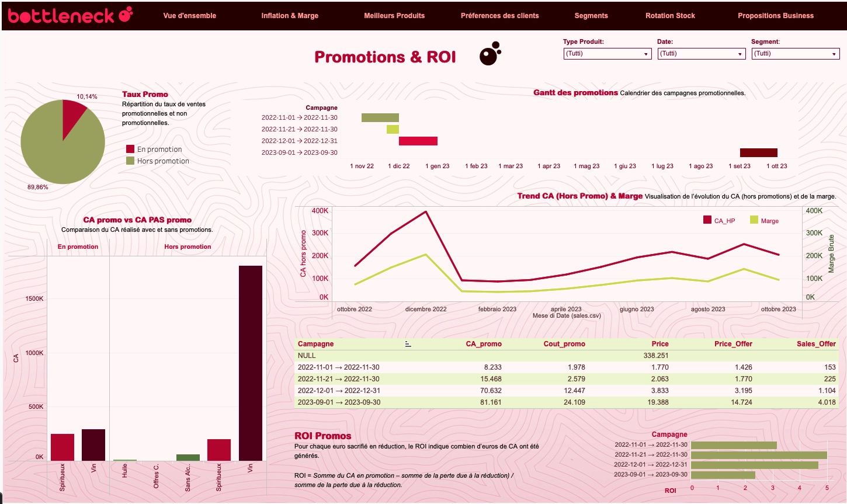Open the Meilleurs Produits page
This screenshot has width=847, height=504.
(394, 16)
